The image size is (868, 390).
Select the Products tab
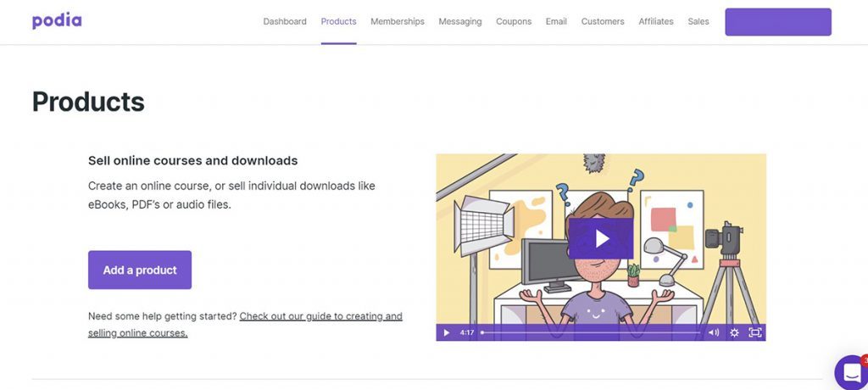tap(338, 22)
